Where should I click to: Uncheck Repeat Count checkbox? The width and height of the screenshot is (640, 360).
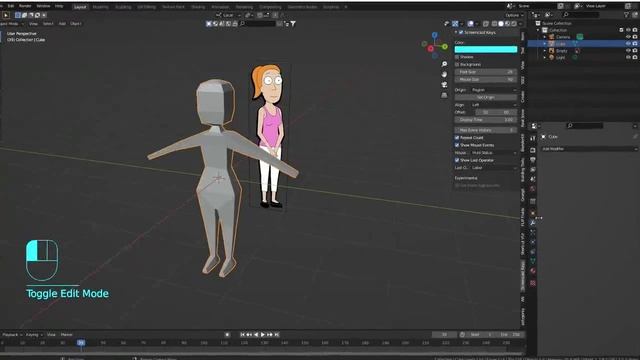(457, 138)
